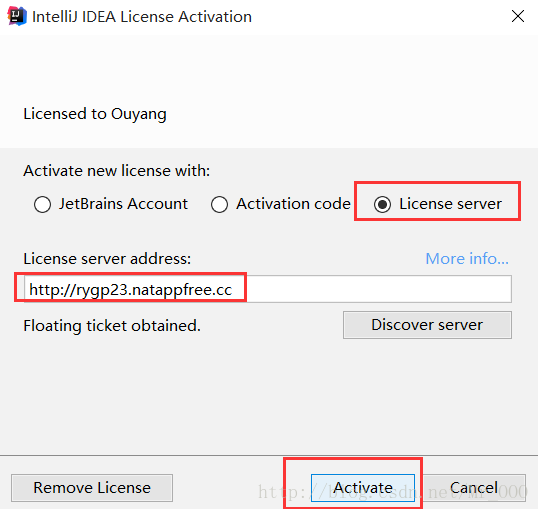Click the Discover server button
Viewport: 538px width, 509px height.
pos(427,325)
